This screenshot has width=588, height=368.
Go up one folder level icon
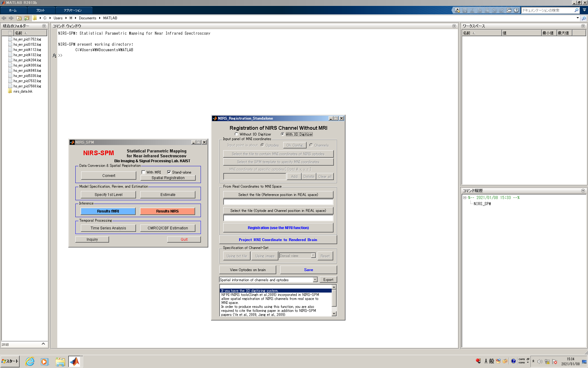pyautogui.click(x=19, y=18)
